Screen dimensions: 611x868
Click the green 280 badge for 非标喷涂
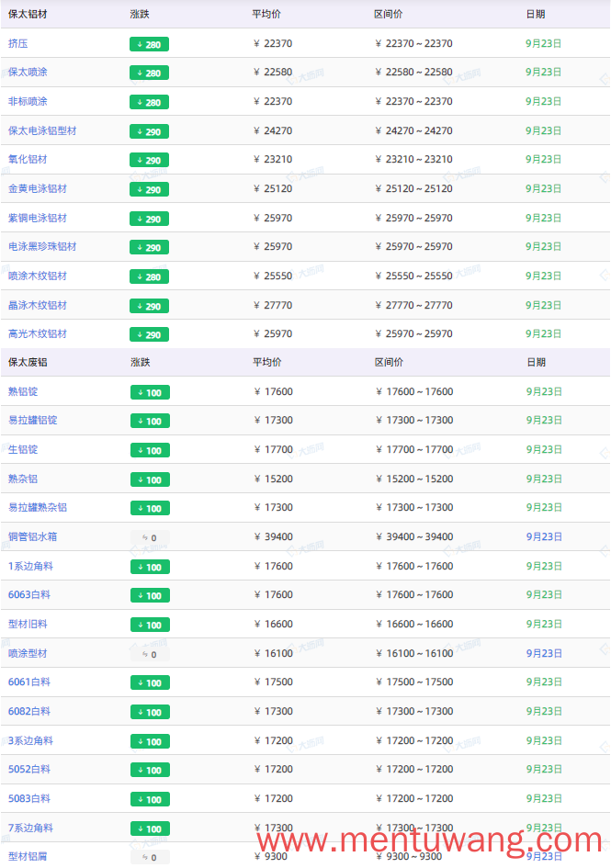pos(149,102)
